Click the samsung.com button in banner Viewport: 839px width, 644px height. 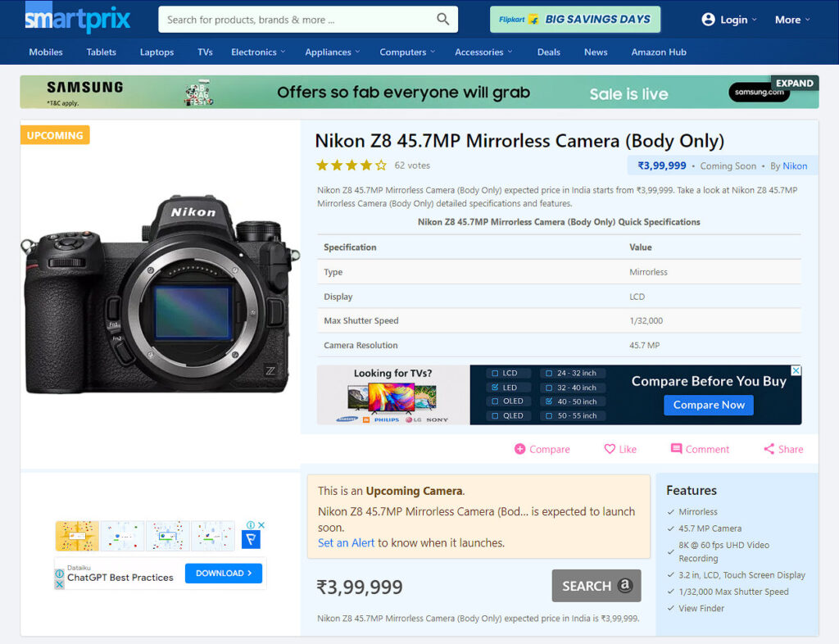click(x=759, y=92)
